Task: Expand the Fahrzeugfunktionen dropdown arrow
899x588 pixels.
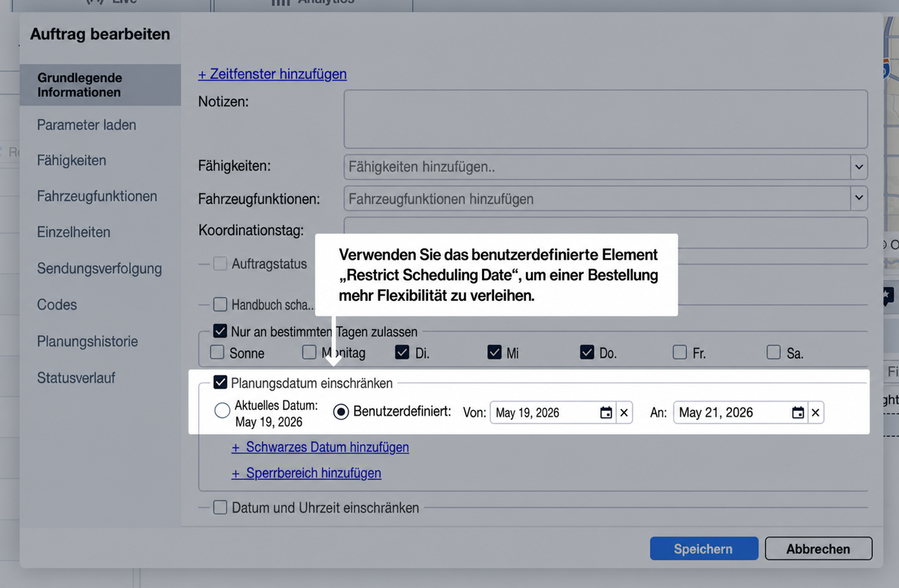Action: click(859, 198)
